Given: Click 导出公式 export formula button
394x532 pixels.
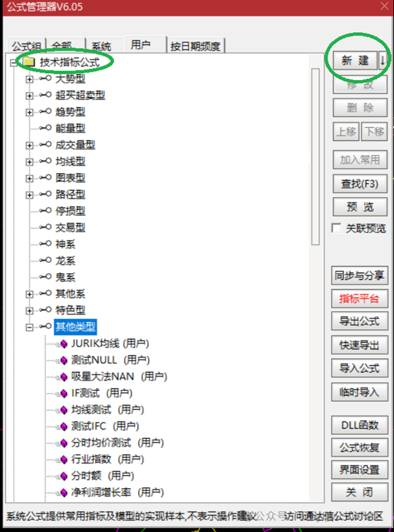Looking at the screenshot, I should pyautogui.click(x=360, y=321).
